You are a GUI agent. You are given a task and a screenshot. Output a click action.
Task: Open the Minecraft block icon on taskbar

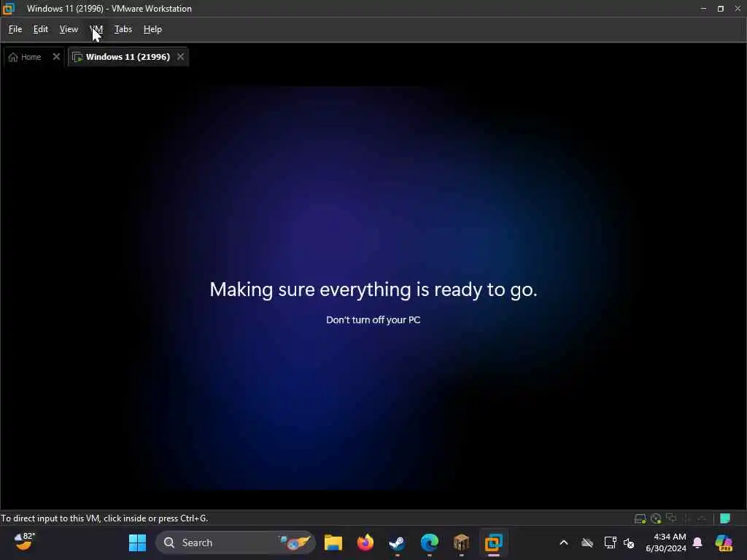pyautogui.click(x=461, y=542)
